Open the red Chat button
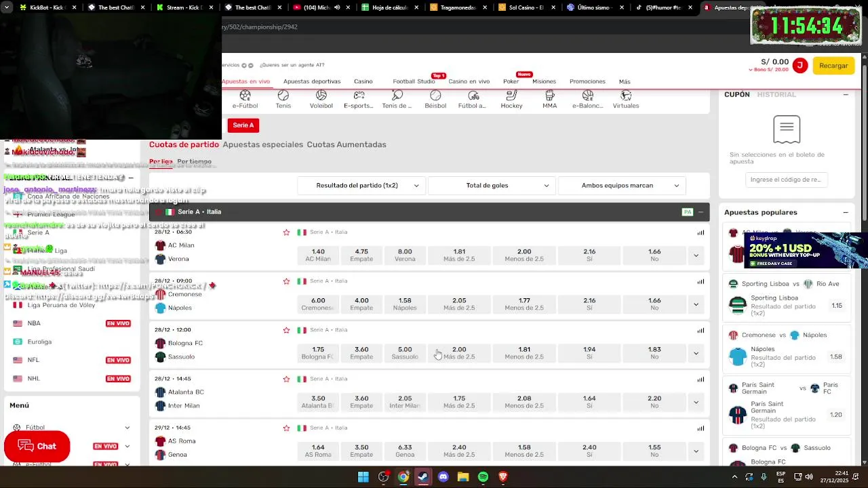This screenshot has width=868, height=488. click(x=37, y=446)
